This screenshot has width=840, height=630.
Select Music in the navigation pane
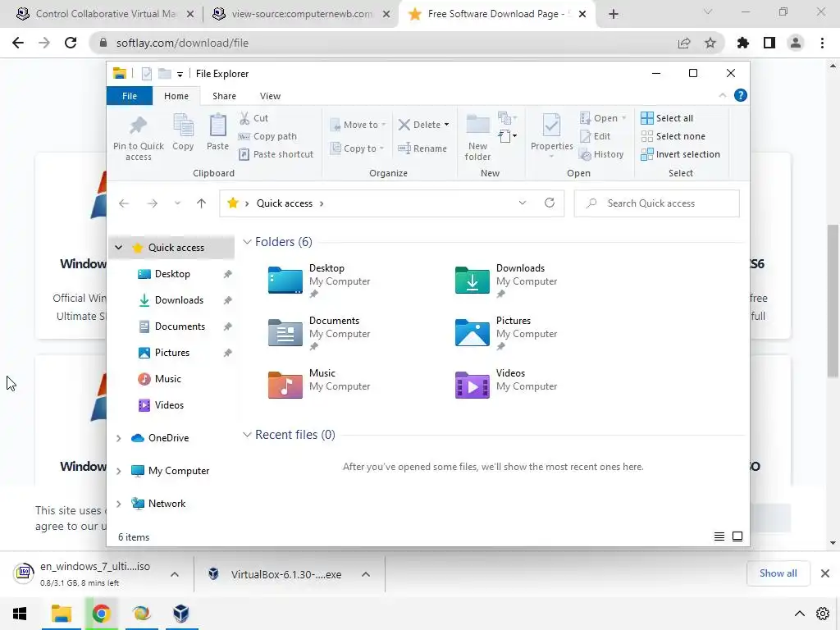[x=167, y=379]
